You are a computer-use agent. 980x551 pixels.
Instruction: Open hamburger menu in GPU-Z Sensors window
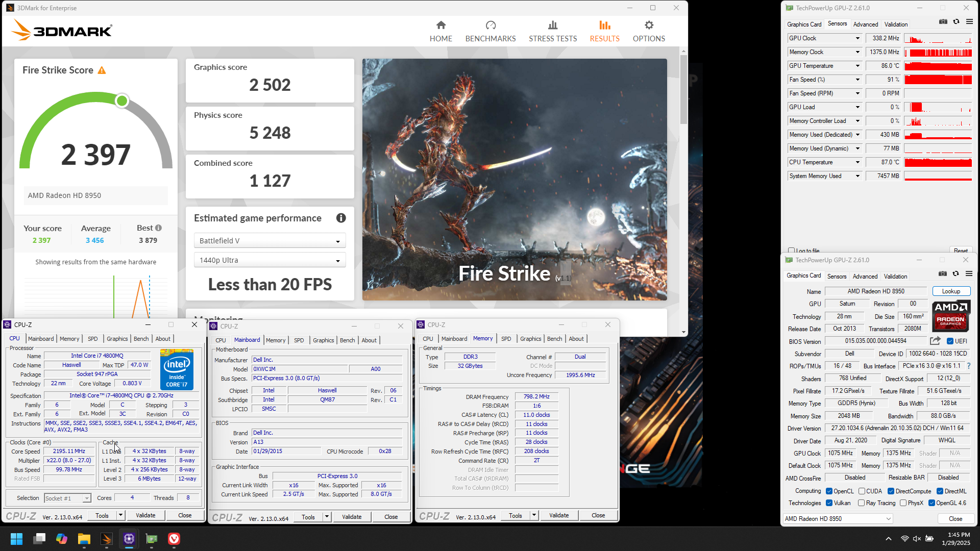[x=969, y=22]
